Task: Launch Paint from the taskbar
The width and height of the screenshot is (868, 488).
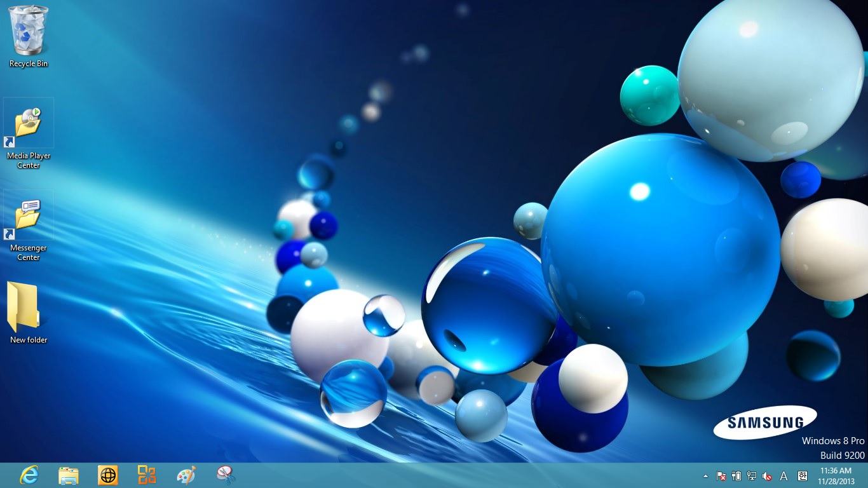Action: tap(186, 475)
